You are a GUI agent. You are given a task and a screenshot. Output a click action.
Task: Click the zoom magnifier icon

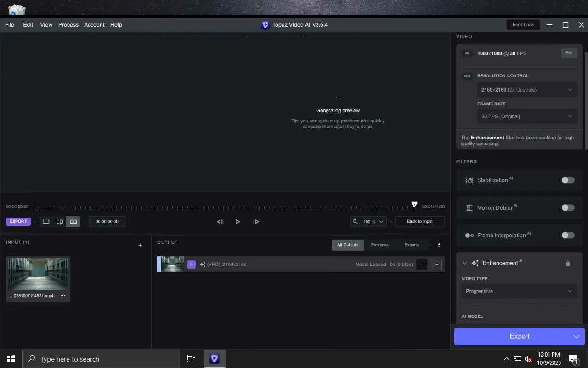[355, 222]
